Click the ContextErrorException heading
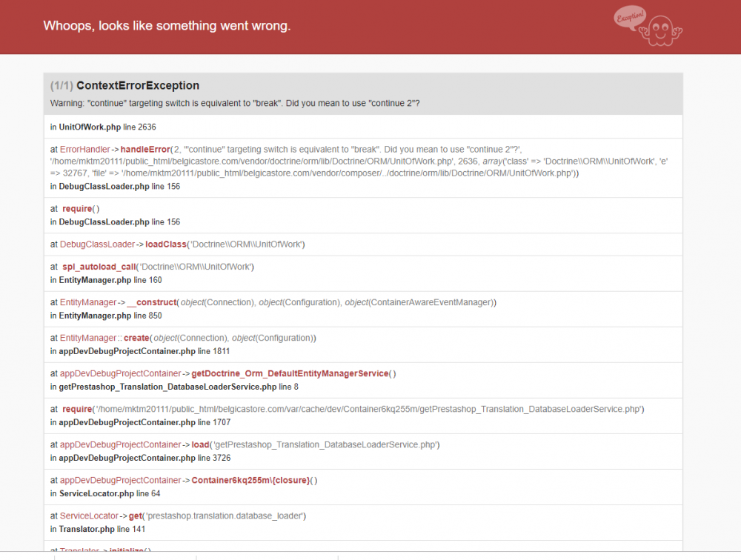 point(138,86)
